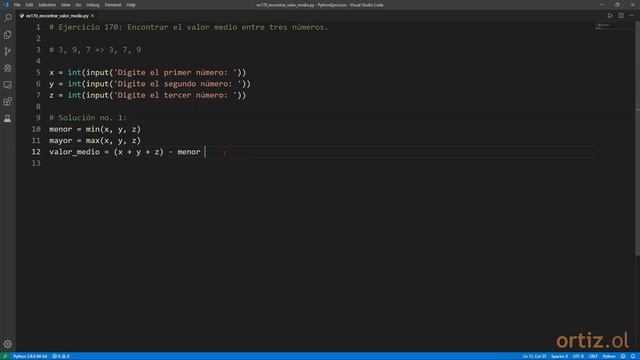Split the editor to the right
640x360 pixels.
[621, 16]
